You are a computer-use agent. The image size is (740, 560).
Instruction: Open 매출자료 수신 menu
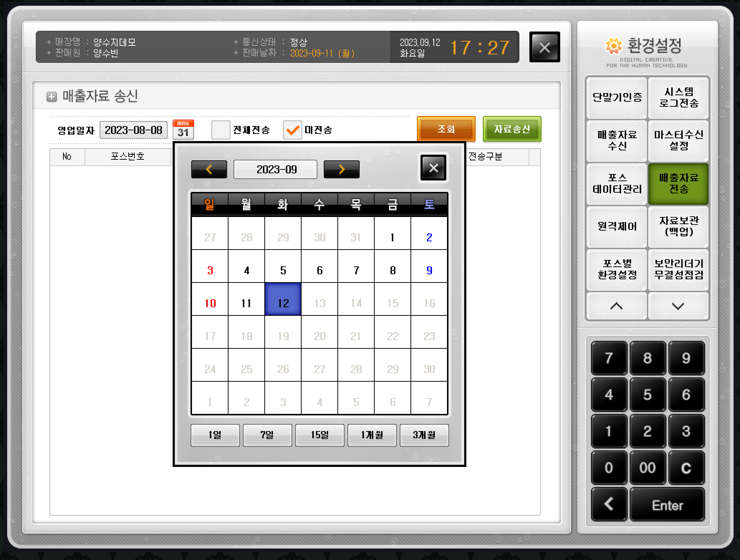click(617, 140)
